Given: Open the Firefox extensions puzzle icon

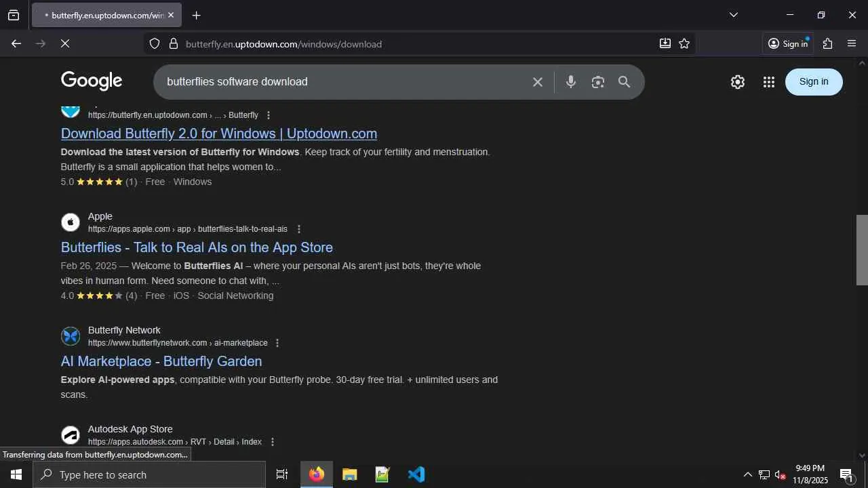Looking at the screenshot, I should pyautogui.click(x=827, y=43).
